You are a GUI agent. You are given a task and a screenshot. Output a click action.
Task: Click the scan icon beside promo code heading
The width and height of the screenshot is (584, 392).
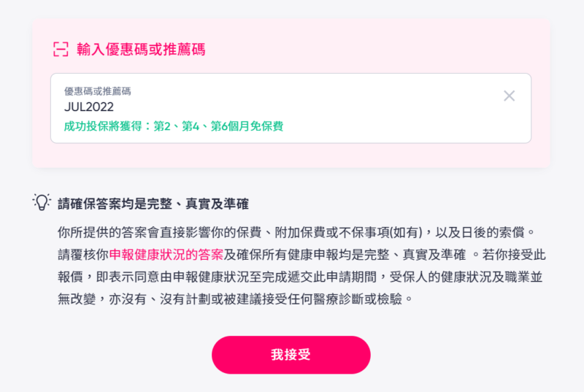61,50
